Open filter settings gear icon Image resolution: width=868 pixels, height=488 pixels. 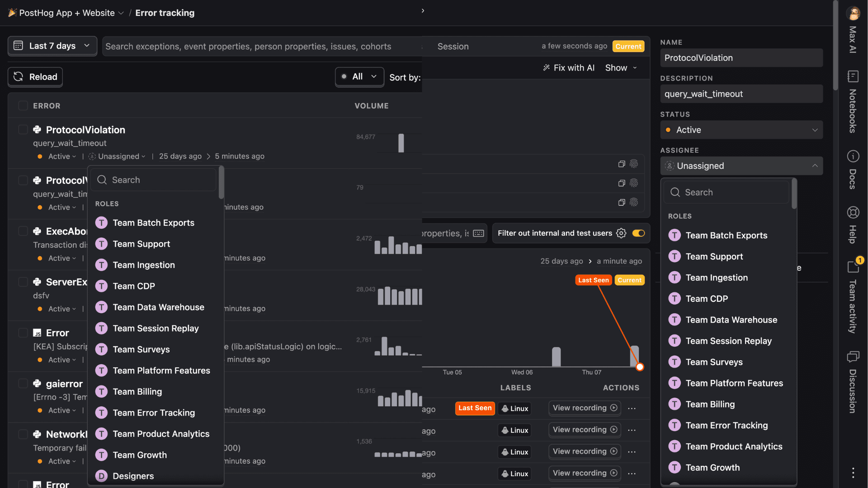click(621, 233)
